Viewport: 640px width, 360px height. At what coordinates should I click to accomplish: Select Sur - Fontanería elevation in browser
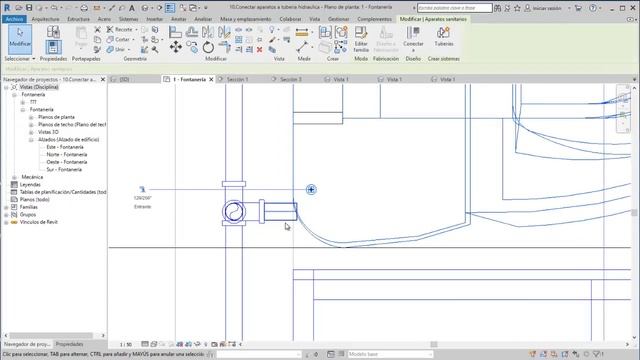click(64, 169)
